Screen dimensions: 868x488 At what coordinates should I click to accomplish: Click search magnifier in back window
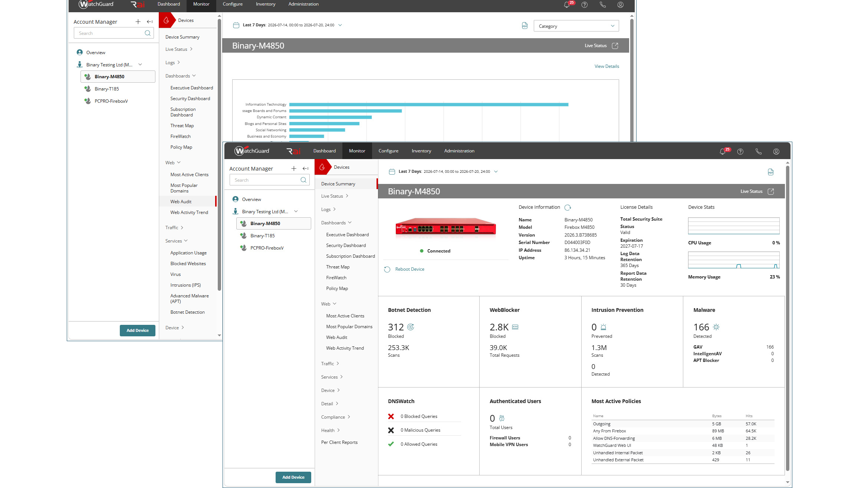tap(148, 33)
